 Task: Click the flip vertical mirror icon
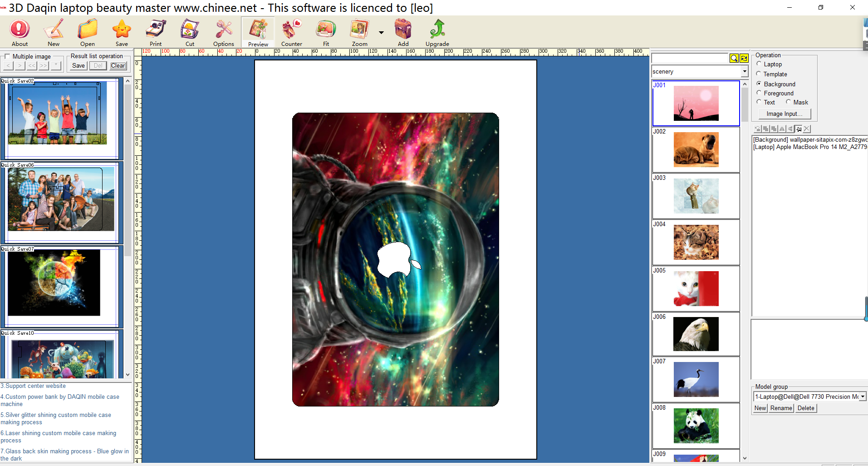[790, 129]
